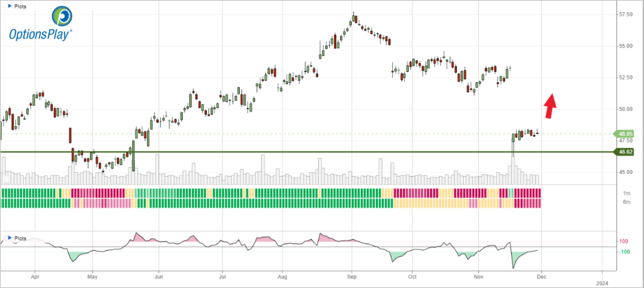This screenshot has height=288, width=644.
Task: Click the Aug date axis label
Action: pyautogui.click(x=283, y=277)
